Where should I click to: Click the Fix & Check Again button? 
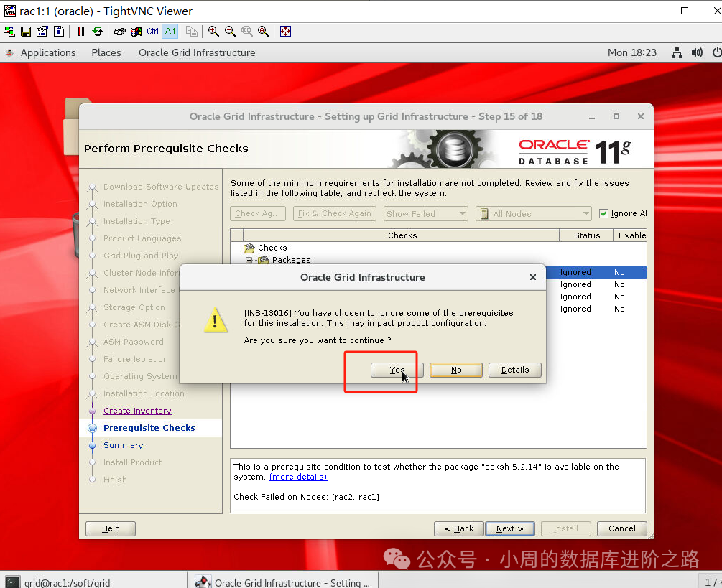click(335, 213)
